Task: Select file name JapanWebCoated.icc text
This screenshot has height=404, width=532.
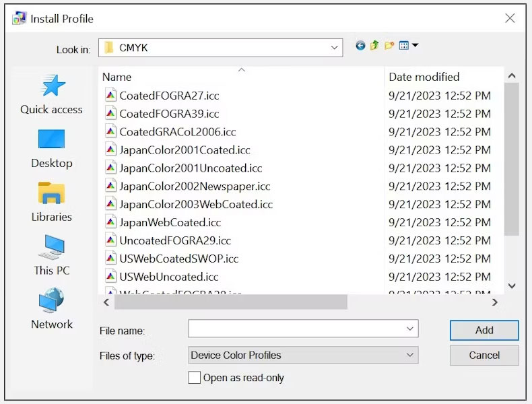Action: pos(170,222)
